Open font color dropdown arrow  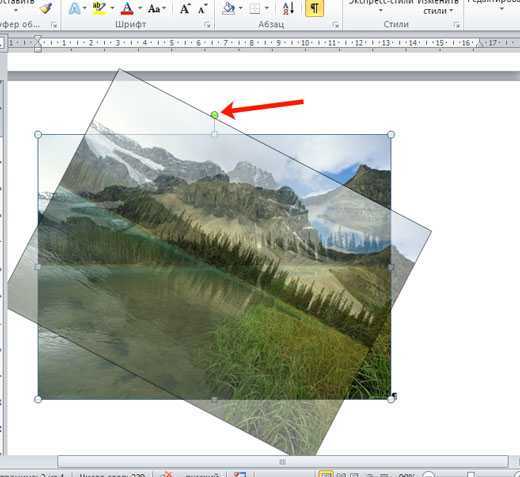(x=140, y=8)
